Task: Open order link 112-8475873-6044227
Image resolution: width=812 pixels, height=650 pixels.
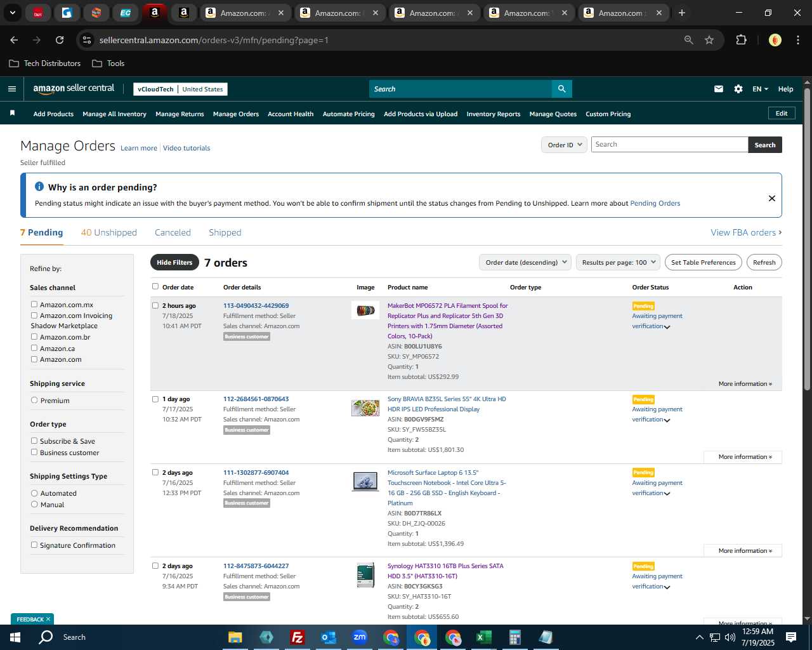Action: click(x=256, y=566)
